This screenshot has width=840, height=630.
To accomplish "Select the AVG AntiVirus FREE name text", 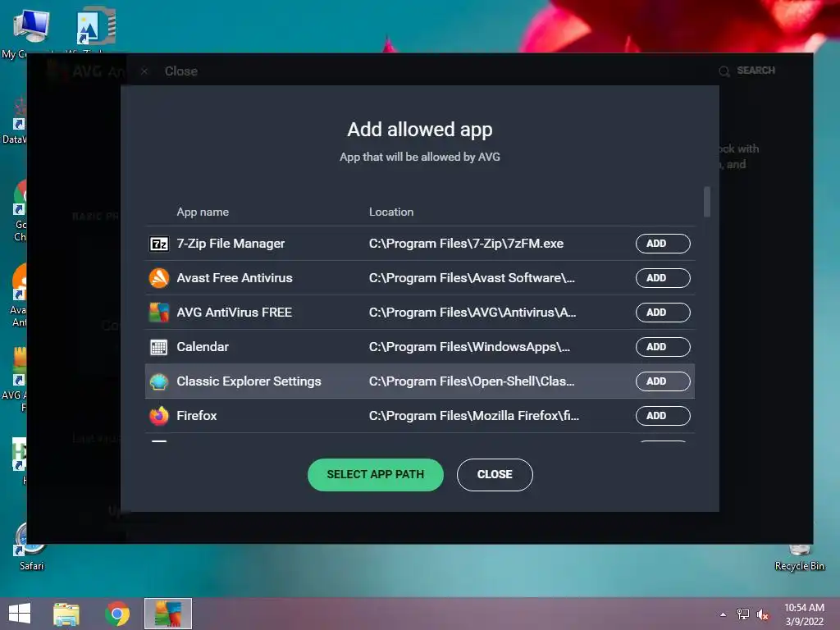I will click(x=234, y=313).
